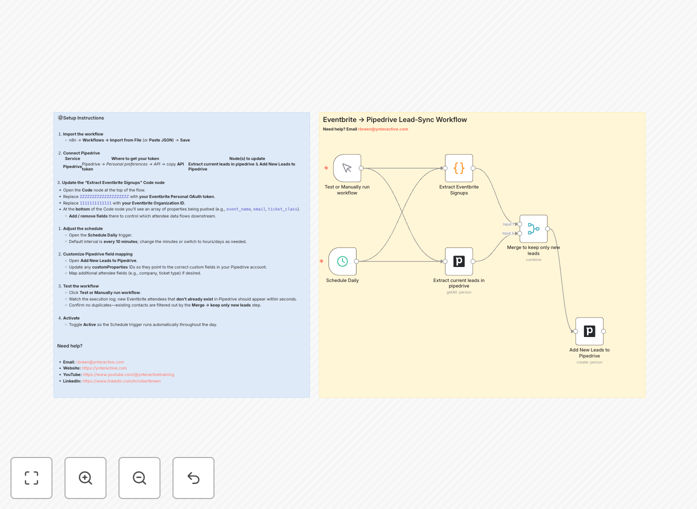Open the Extract current leads in pipedrive node
Screen dimensions: 697x509
[x=459, y=261]
